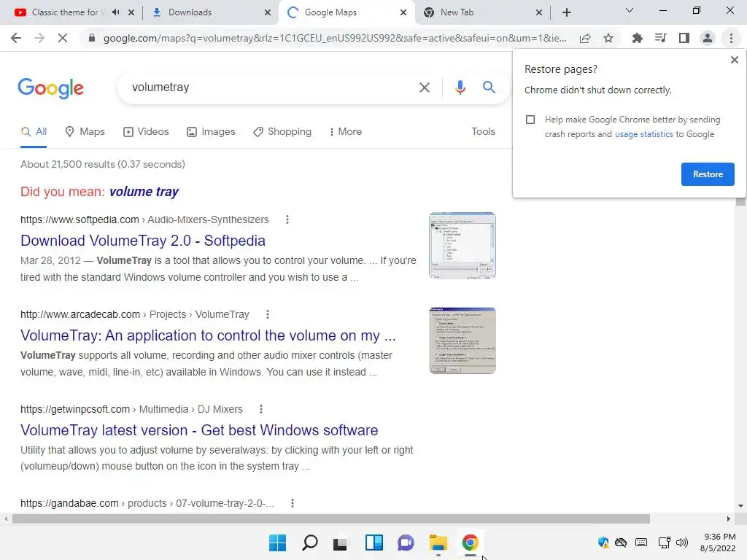Click the address bar URL
Viewport: 747px width, 560px height.
click(335, 38)
